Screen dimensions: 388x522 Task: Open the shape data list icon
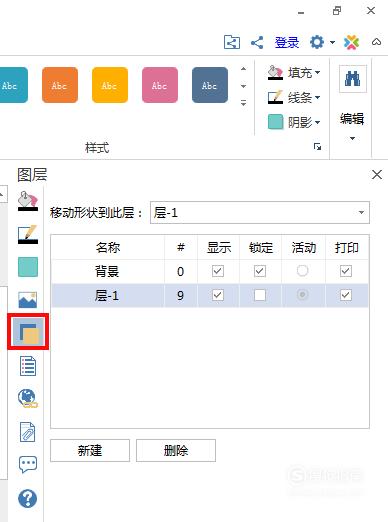pyautogui.click(x=28, y=366)
